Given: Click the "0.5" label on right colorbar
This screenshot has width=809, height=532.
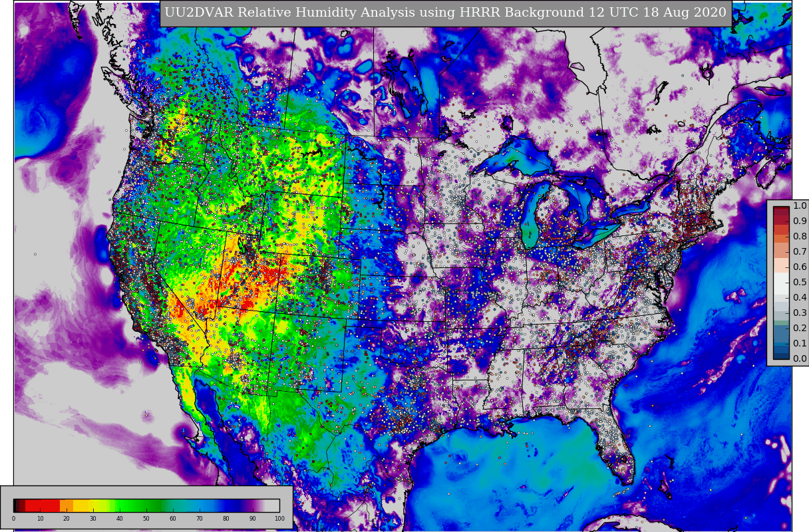Looking at the screenshot, I should click(x=799, y=282).
